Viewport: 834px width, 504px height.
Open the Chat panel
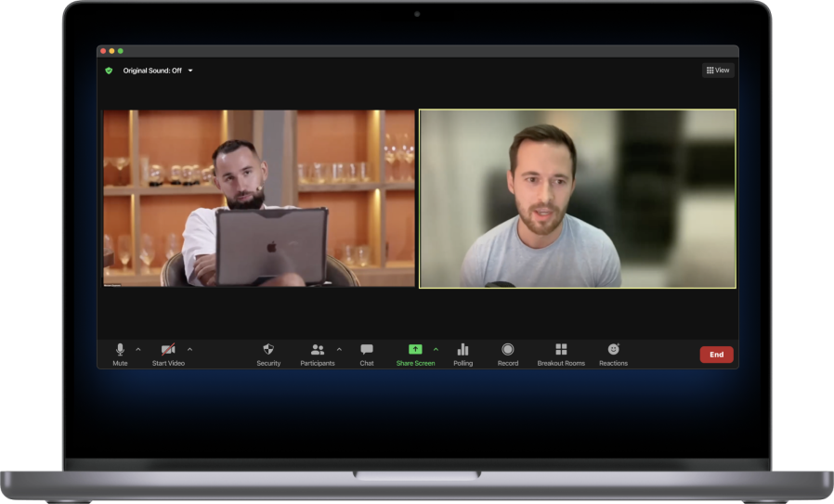coord(367,354)
